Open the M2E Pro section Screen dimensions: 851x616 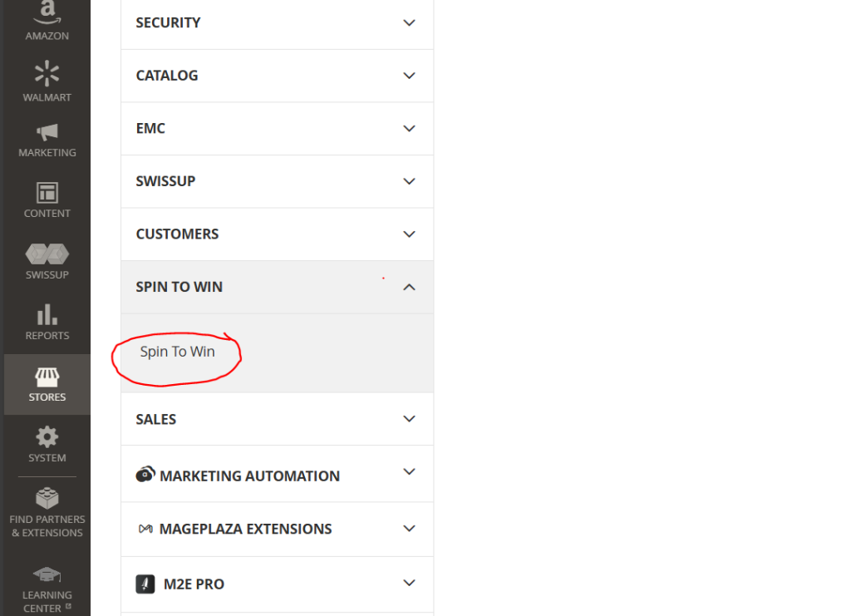tap(191, 584)
